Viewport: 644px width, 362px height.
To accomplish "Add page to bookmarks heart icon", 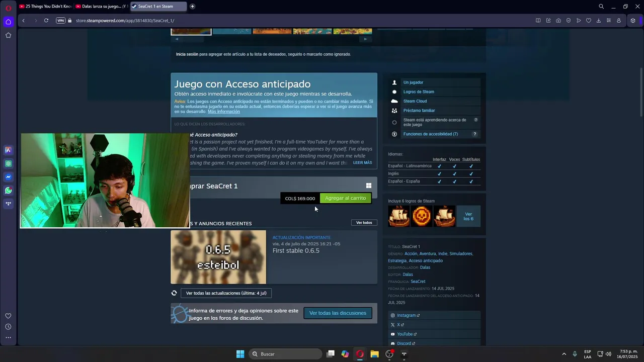I will 589,21.
